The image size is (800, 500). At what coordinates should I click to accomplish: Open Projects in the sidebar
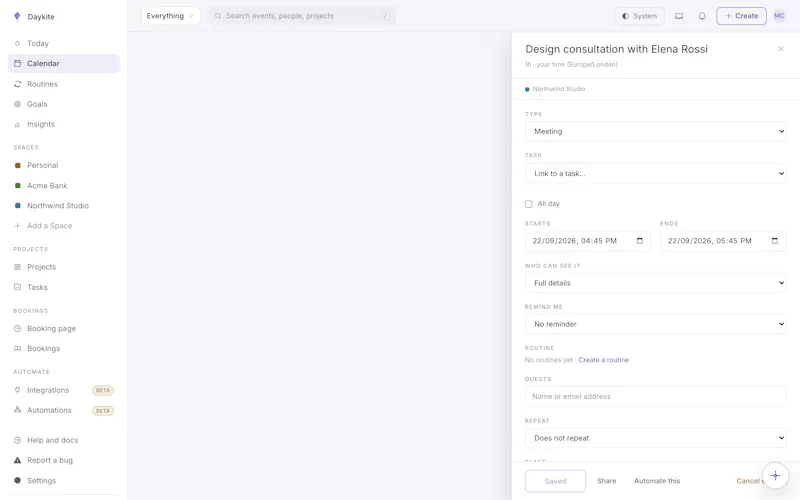coord(64,267)
